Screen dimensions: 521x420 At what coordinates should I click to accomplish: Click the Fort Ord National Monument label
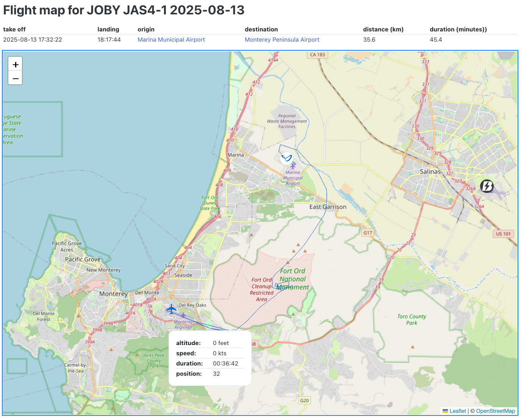(293, 279)
